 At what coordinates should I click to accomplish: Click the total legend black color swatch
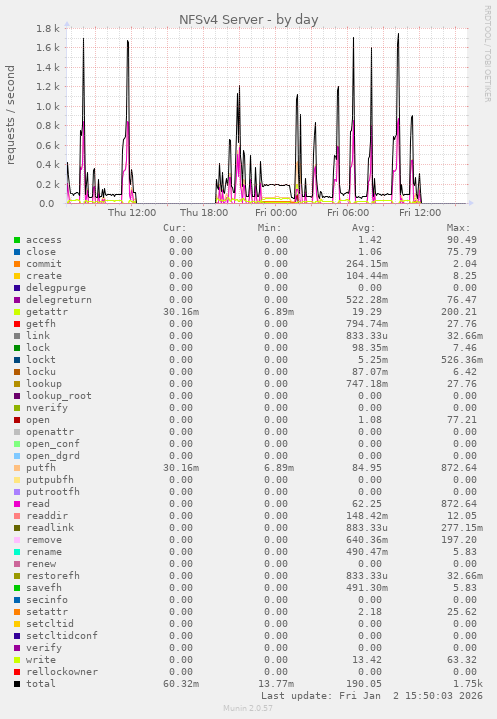click(17, 684)
